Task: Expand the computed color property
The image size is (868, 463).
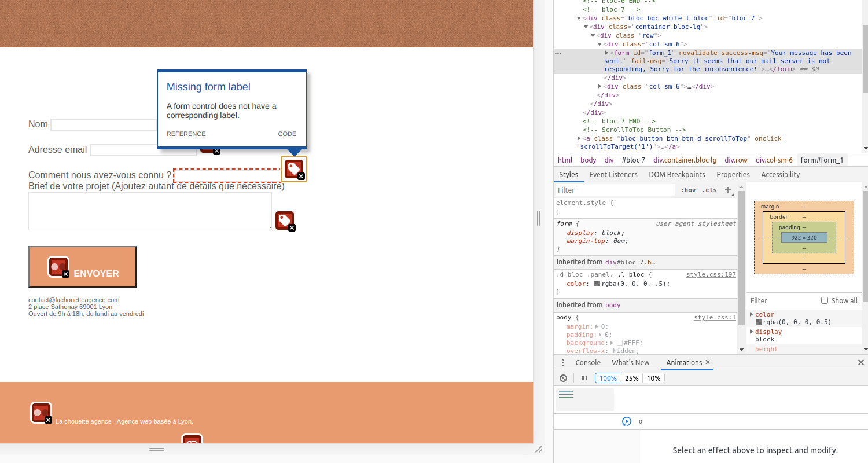Action: (x=752, y=314)
